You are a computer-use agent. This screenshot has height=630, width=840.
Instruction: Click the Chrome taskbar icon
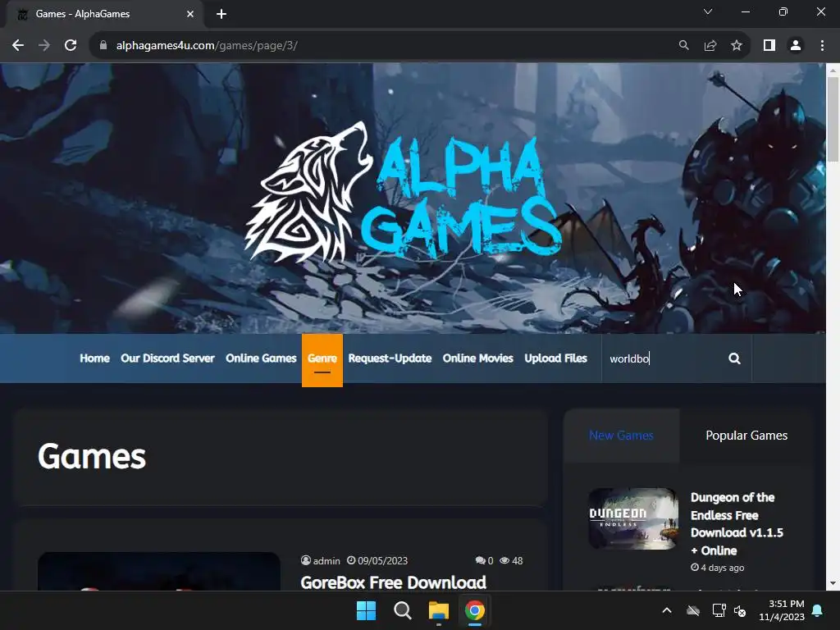tap(475, 610)
